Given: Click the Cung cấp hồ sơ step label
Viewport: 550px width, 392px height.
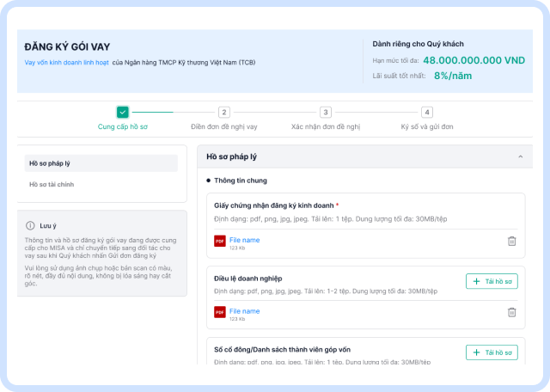Looking at the screenshot, I should pos(123,126).
